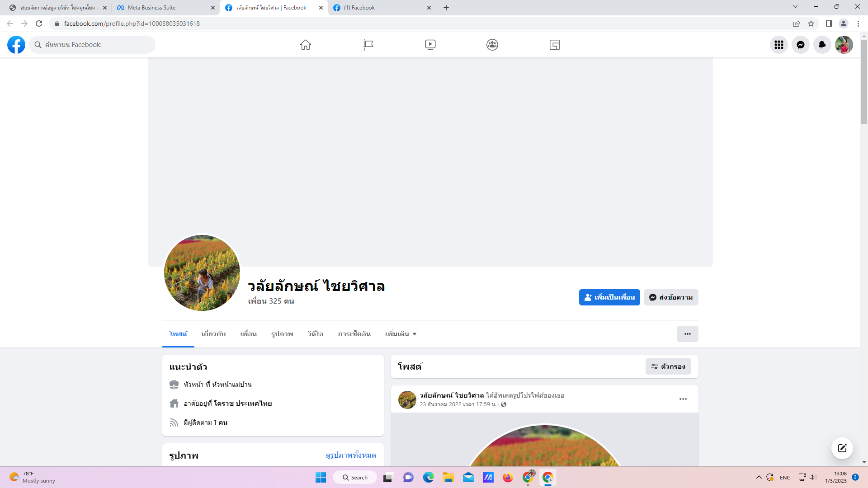Open the nine-dot Facebook menu grid
The image size is (868, 488).
(x=778, y=45)
